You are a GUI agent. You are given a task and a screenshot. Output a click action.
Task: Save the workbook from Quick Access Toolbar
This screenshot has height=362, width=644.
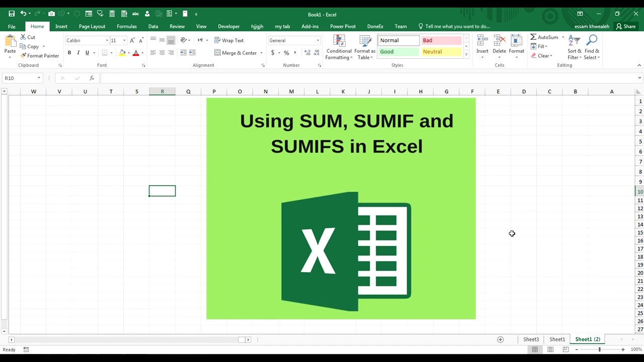[x=12, y=14]
